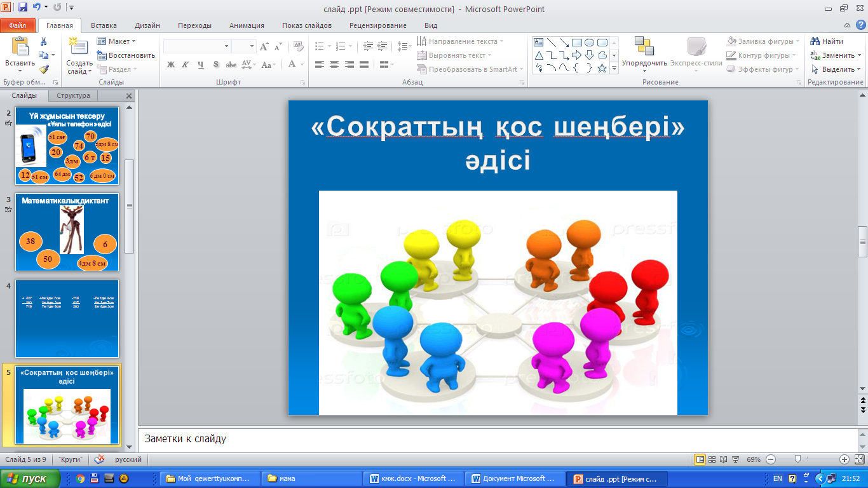
Task: Toggle bold formatting Ж
Action: (170, 65)
